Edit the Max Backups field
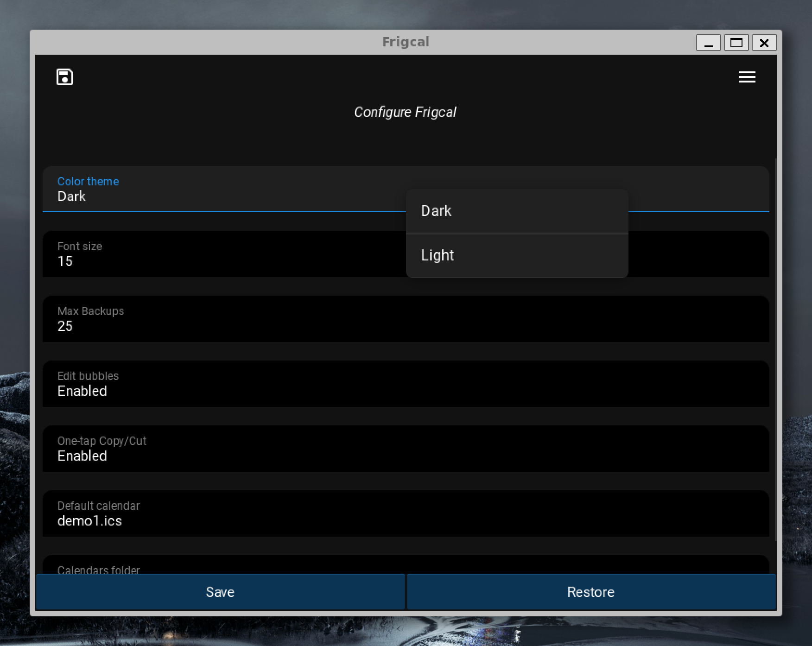Screen dimensions: 812x646 406,319
